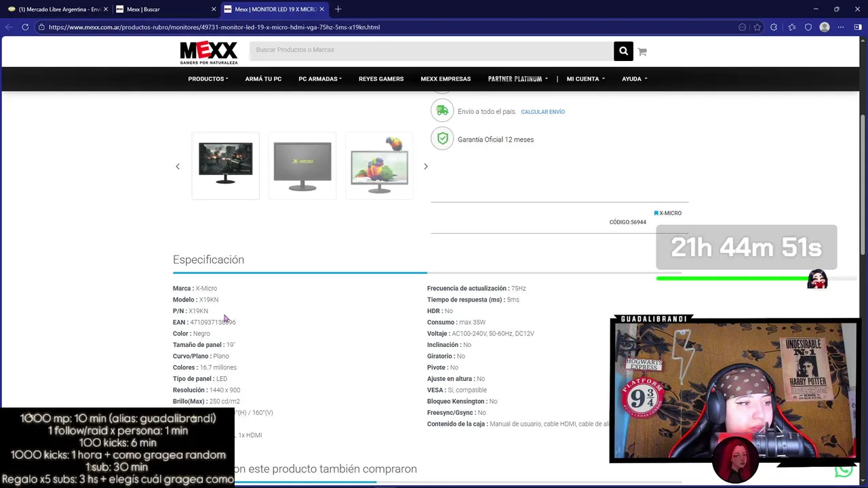This screenshot has width=868, height=488.
Task: Click the delivery truck icon
Action: [442, 110]
